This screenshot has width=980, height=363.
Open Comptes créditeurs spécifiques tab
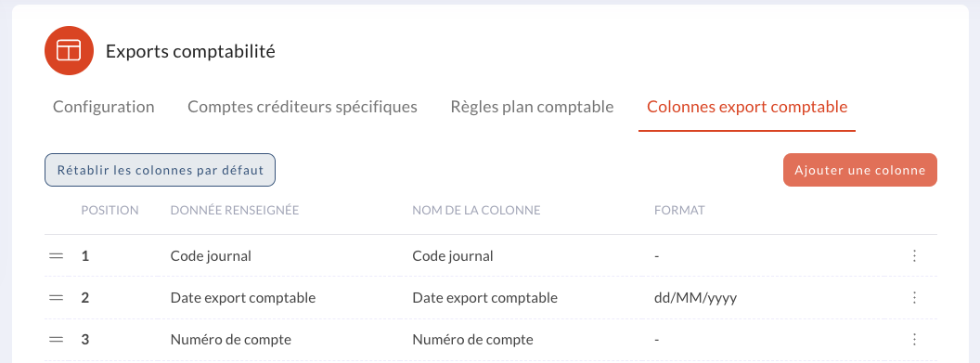click(303, 107)
